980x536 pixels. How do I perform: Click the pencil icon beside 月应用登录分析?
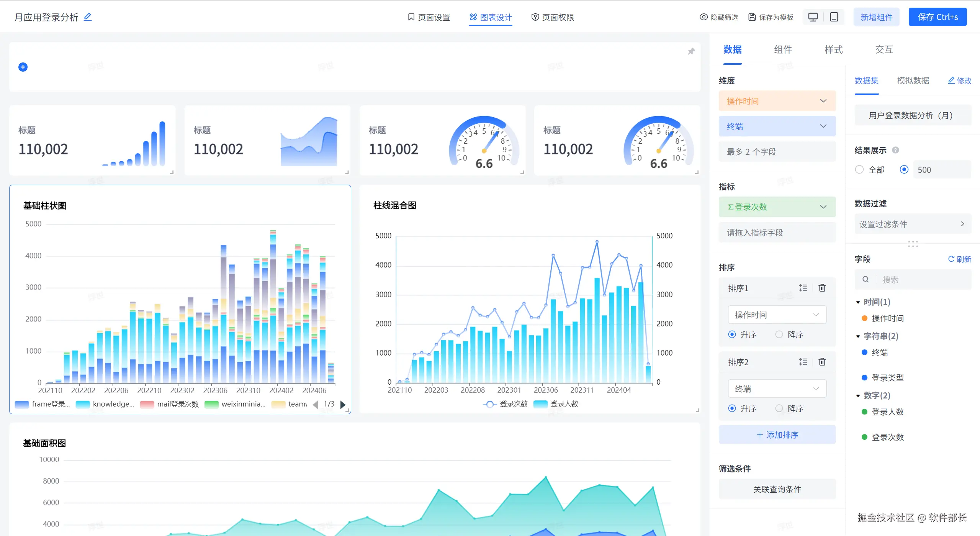(x=88, y=17)
